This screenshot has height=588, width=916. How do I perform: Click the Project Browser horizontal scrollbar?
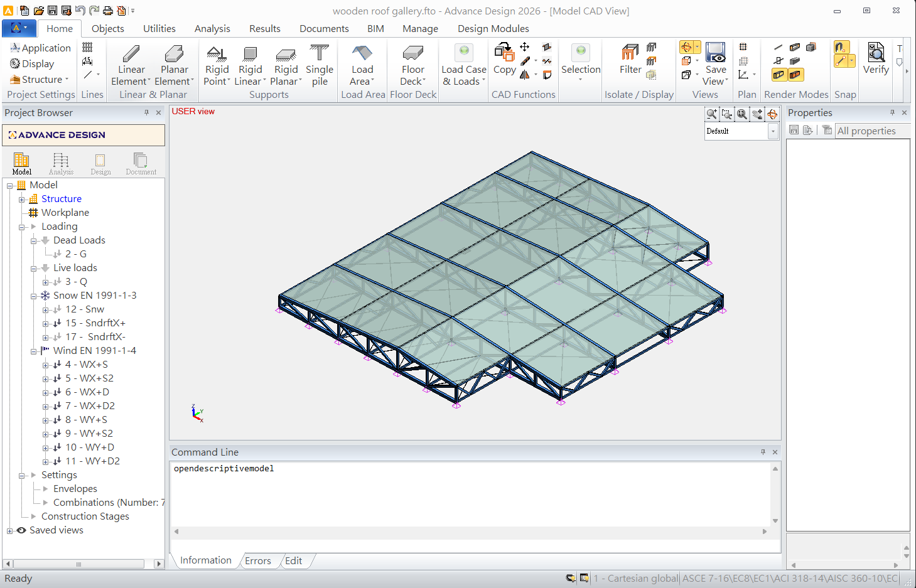click(78, 564)
